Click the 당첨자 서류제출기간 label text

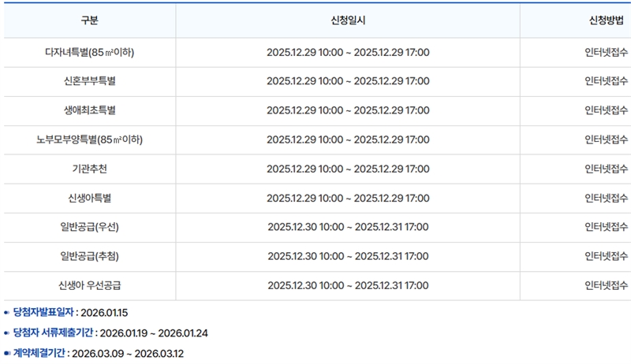click(54, 332)
